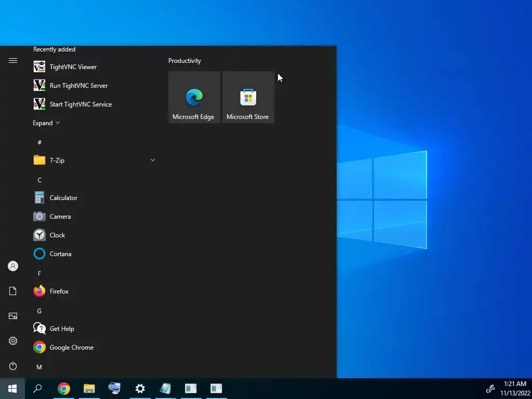532x399 pixels.
Task: Click the F letter heading
Action: click(39, 273)
